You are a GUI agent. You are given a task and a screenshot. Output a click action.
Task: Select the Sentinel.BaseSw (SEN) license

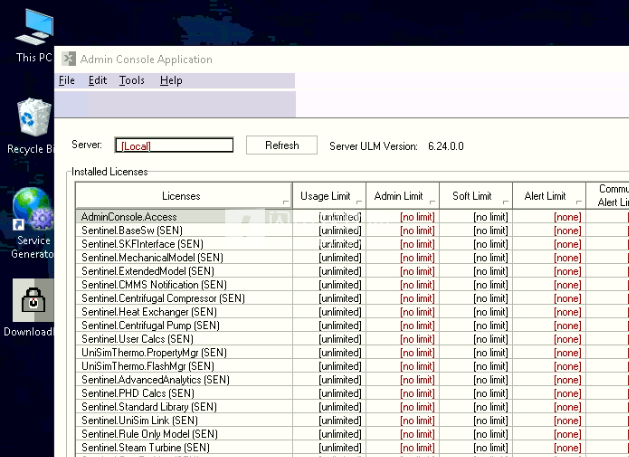click(x=184, y=230)
